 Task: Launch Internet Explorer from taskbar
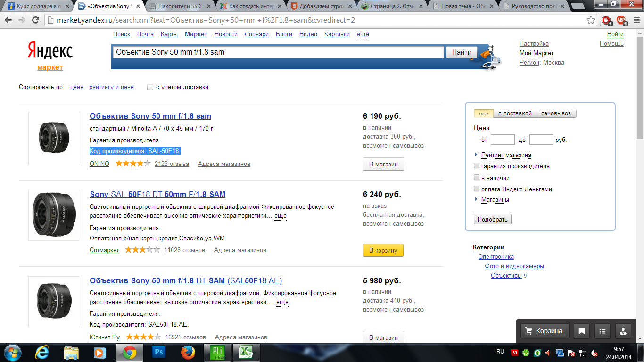click(42, 353)
